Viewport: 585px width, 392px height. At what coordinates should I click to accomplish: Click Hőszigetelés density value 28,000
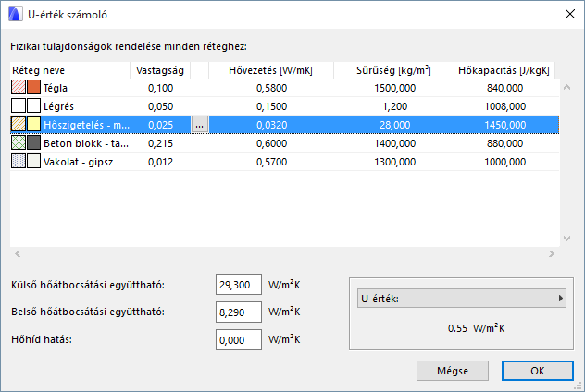click(x=394, y=125)
